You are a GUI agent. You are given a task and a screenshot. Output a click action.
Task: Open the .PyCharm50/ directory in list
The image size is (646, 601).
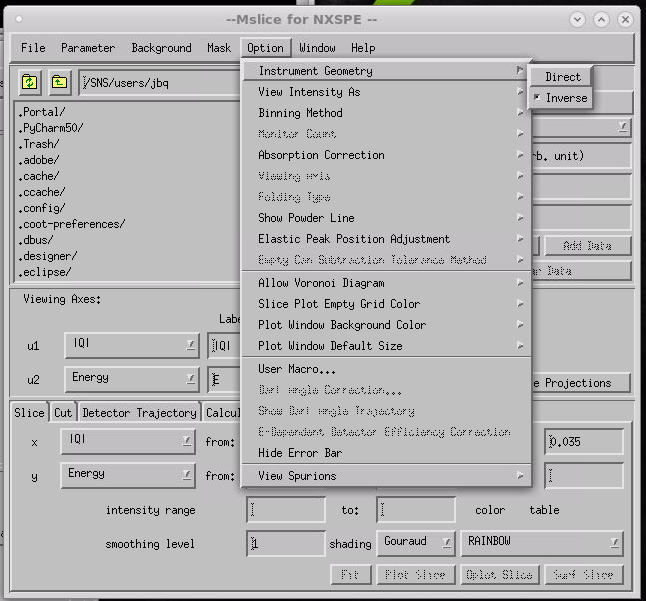point(51,128)
